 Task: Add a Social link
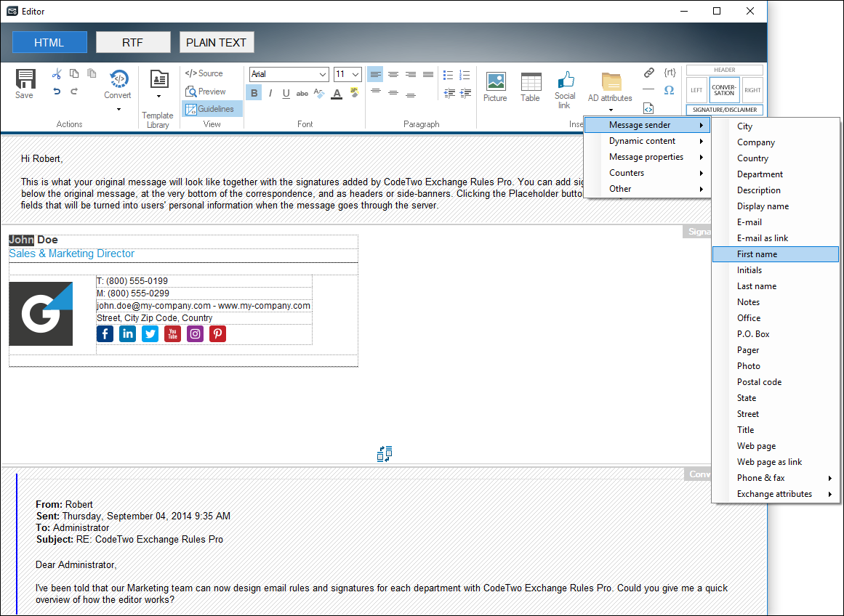tap(565, 87)
